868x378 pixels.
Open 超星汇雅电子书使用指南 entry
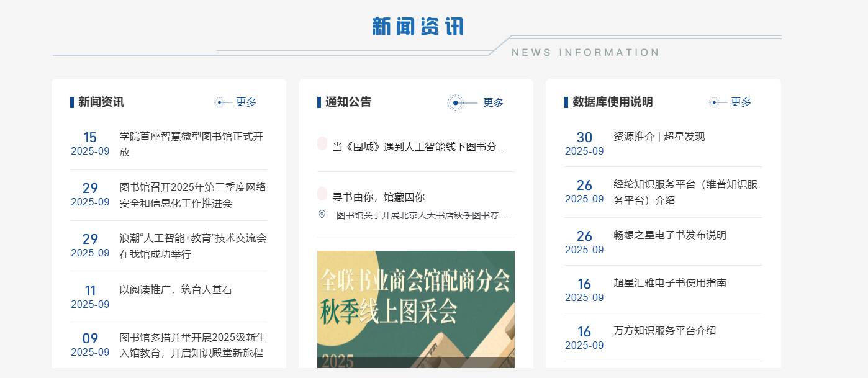(669, 283)
